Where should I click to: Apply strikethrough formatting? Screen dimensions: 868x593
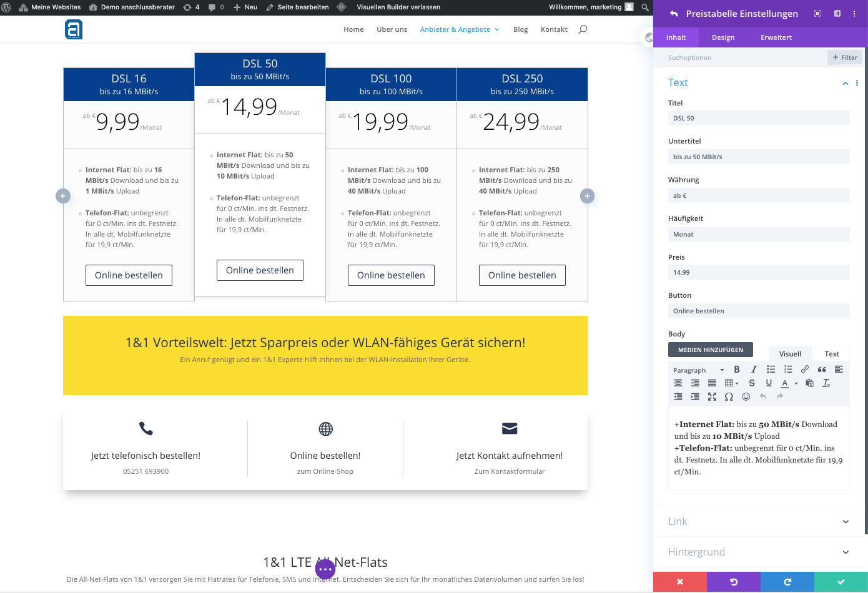click(752, 383)
